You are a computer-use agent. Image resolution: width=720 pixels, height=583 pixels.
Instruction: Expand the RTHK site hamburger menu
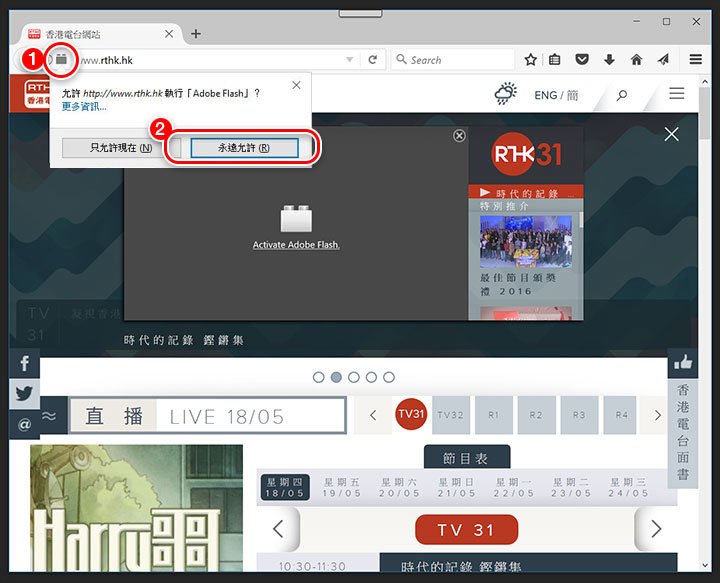pyautogui.click(x=677, y=94)
